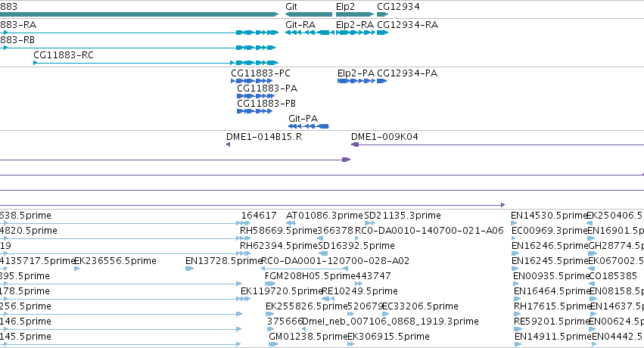Screen dimensions: 644x348
Task: Click the EN13728.5prime EST label
Action: point(223,261)
